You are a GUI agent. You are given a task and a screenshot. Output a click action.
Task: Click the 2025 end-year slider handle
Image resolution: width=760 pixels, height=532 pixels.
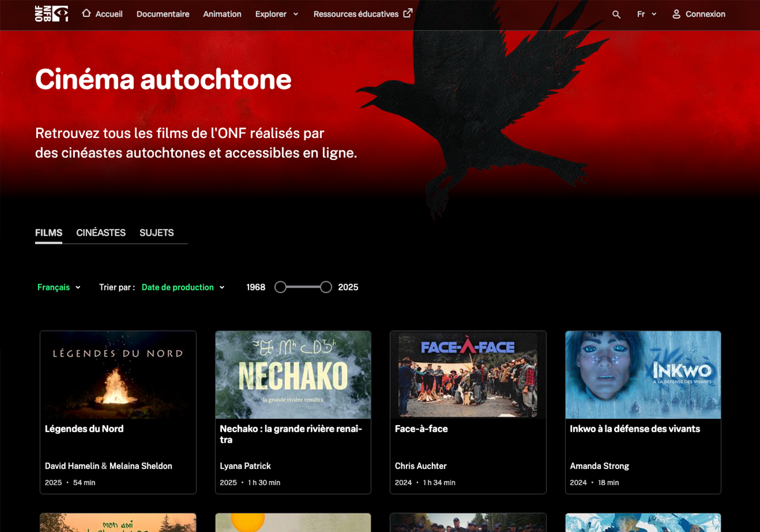[326, 287]
